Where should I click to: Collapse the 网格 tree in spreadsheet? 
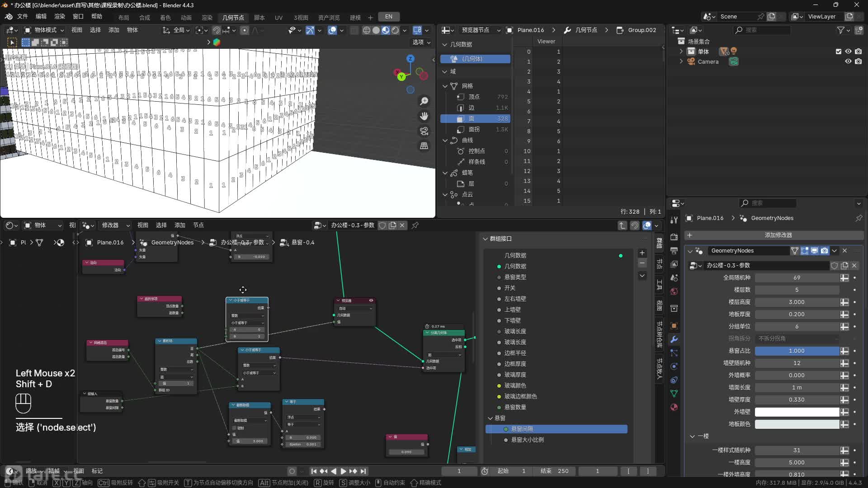pyautogui.click(x=445, y=86)
